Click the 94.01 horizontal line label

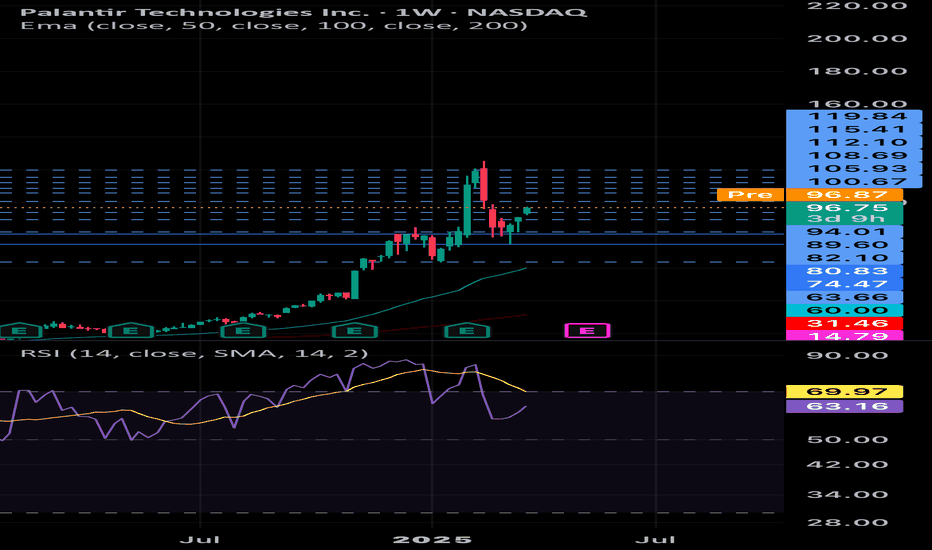[844, 232]
